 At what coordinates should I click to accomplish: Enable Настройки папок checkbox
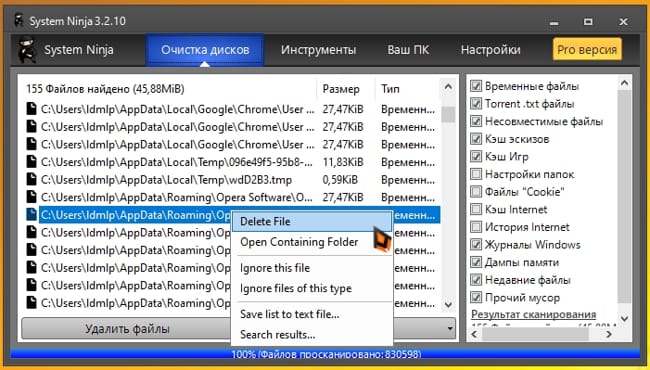point(476,174)
